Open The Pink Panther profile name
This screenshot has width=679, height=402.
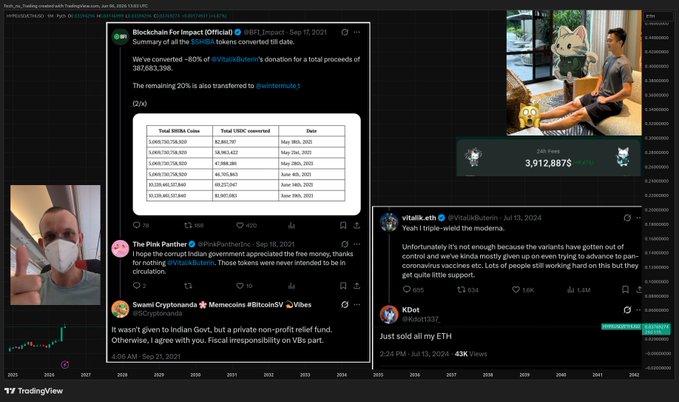pyautogui.click(x=159, y=244)
